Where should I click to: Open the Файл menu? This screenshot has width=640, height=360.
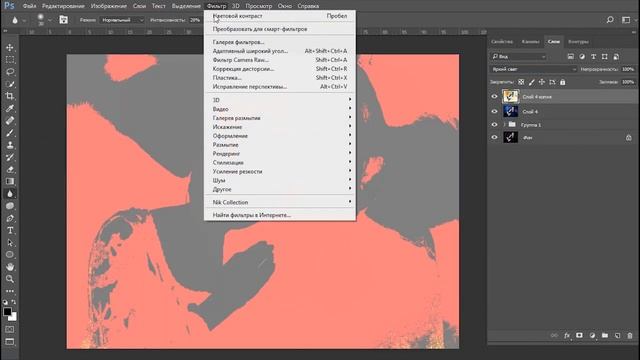29,6
